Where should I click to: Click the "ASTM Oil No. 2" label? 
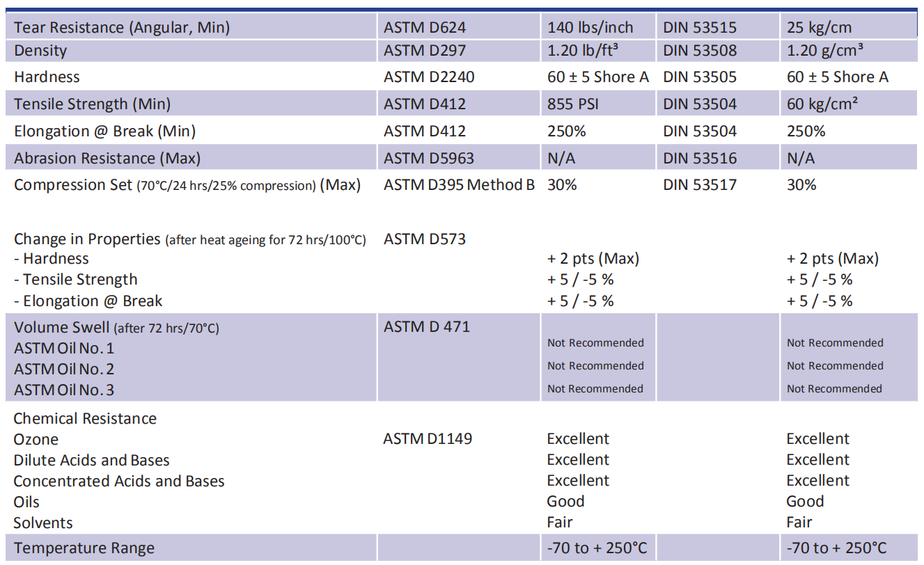click(64, 369)
